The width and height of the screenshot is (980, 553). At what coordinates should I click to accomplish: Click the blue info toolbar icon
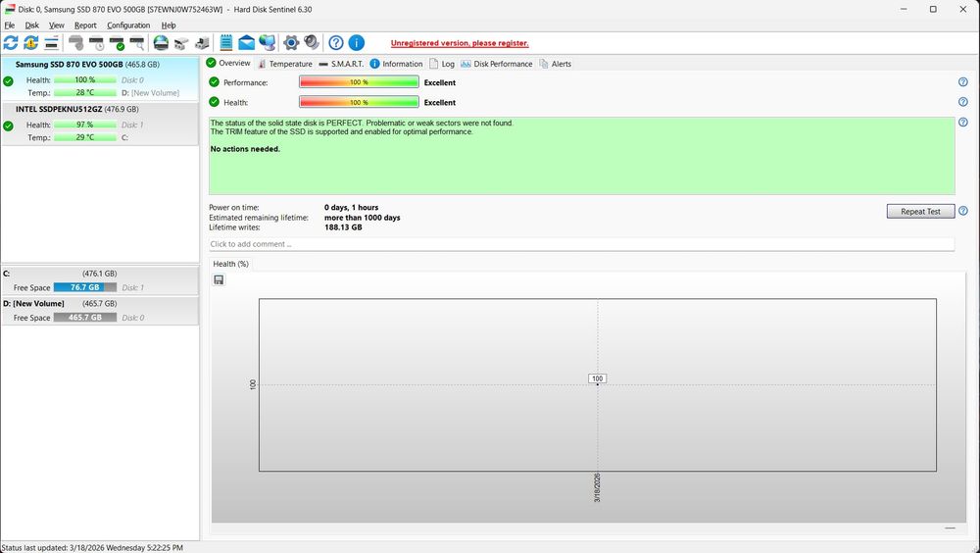click(x=357, y=42)
